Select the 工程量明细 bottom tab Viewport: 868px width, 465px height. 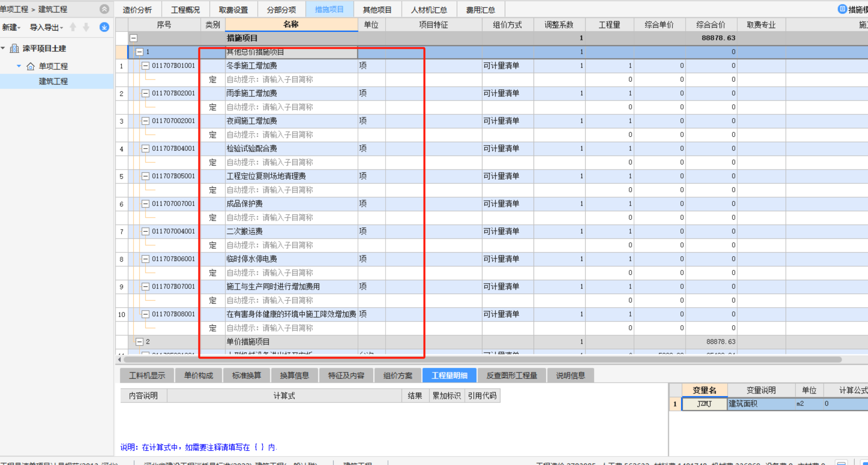click(450, 375)
